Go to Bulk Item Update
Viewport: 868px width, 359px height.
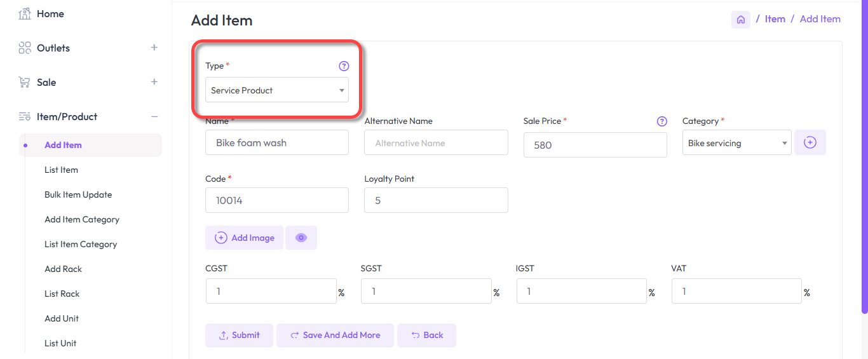(x=78, y=194)
